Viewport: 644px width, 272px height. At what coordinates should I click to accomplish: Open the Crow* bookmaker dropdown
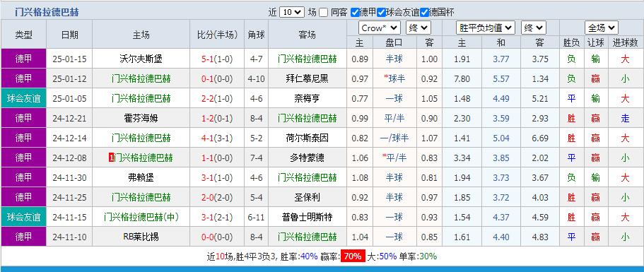(x=379, y=28)
